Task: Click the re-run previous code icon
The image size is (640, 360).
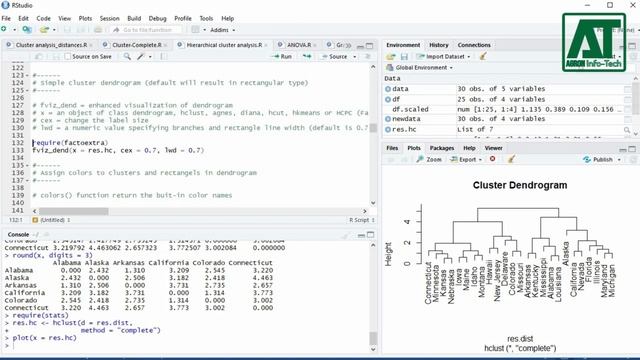Action: (x=307, y=56)
